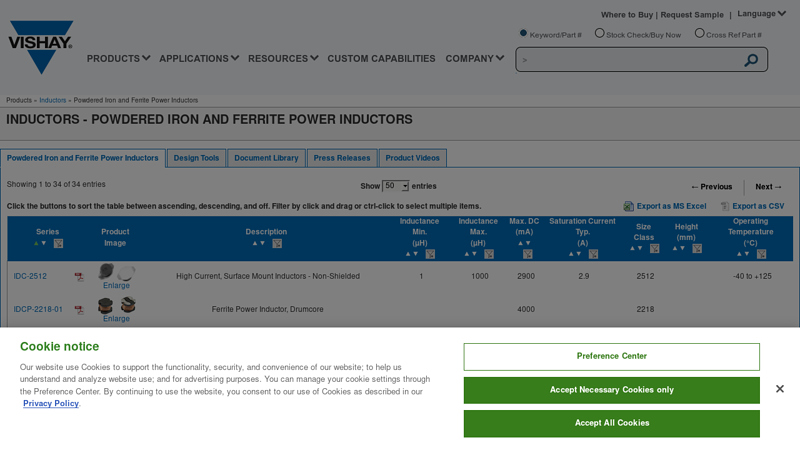800x450 pixels.
Task: Open the Inductance Min. filter icon
Action: [x=430, y=254]
